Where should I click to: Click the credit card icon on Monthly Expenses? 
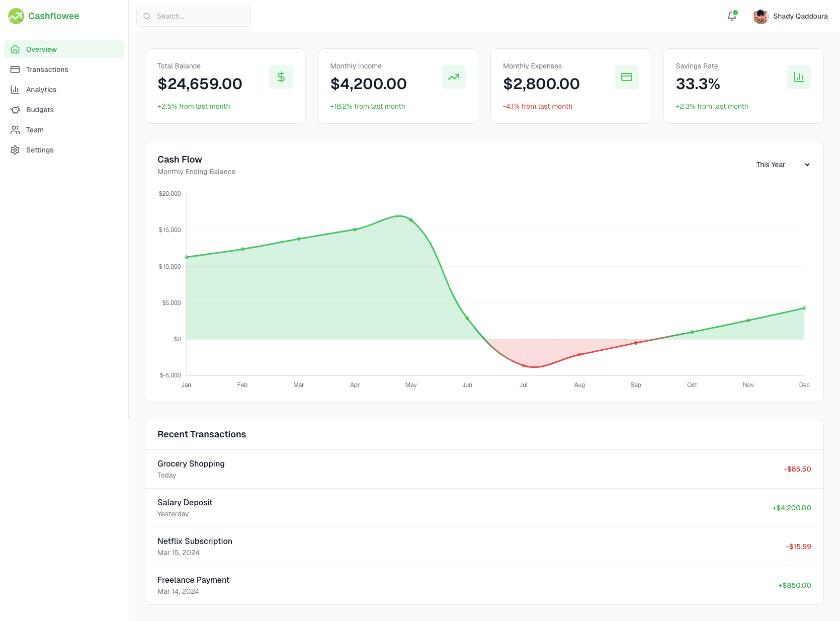(626, 76)
